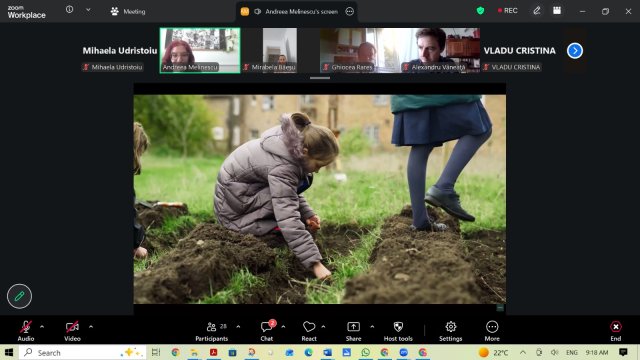This screenshot has height=360, width=640.
Task: Expand the Video options caret
Action: (x=91, y=327)
